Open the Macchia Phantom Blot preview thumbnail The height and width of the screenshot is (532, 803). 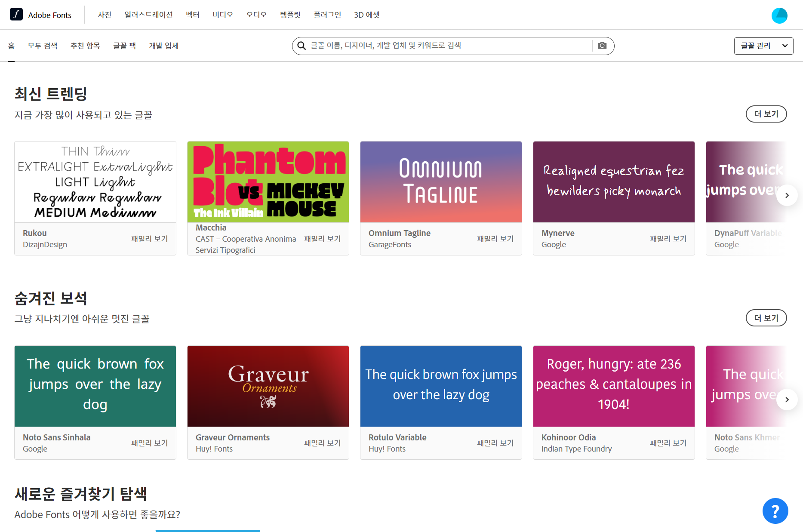coord(268,182)
